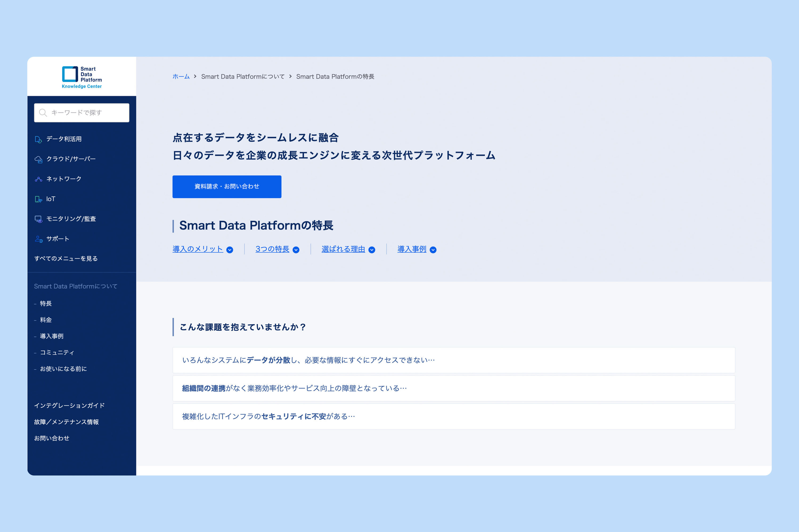
Task: Click the IoT device icon
Action: [38, 199]
